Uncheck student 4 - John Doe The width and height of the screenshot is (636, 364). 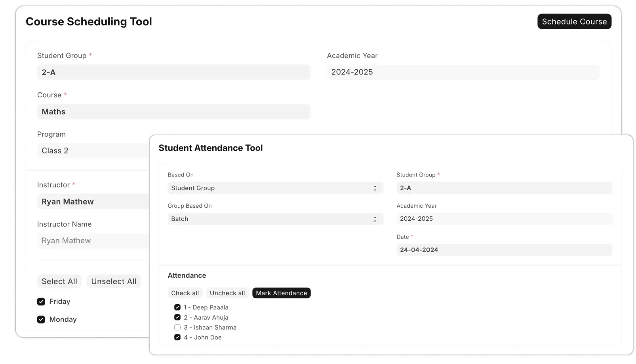[177, 337]
